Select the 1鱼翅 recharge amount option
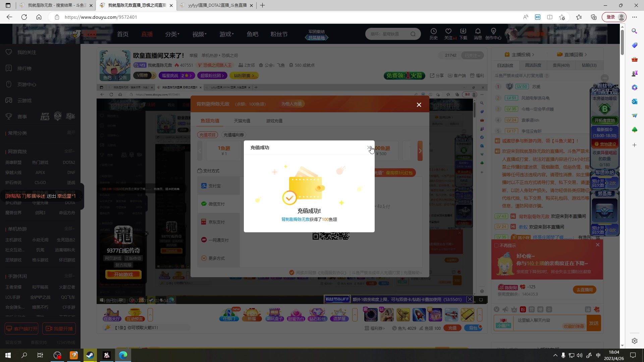 (224, 150)
